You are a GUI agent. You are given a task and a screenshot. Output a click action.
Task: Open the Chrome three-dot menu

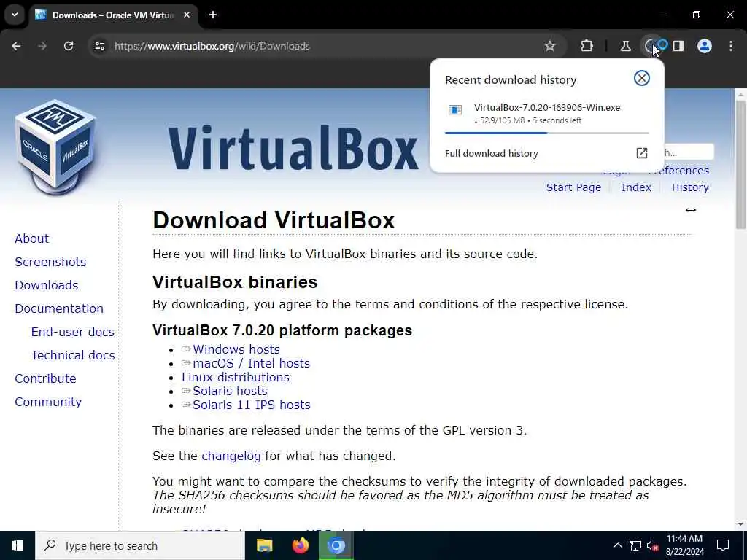(731, 46)
